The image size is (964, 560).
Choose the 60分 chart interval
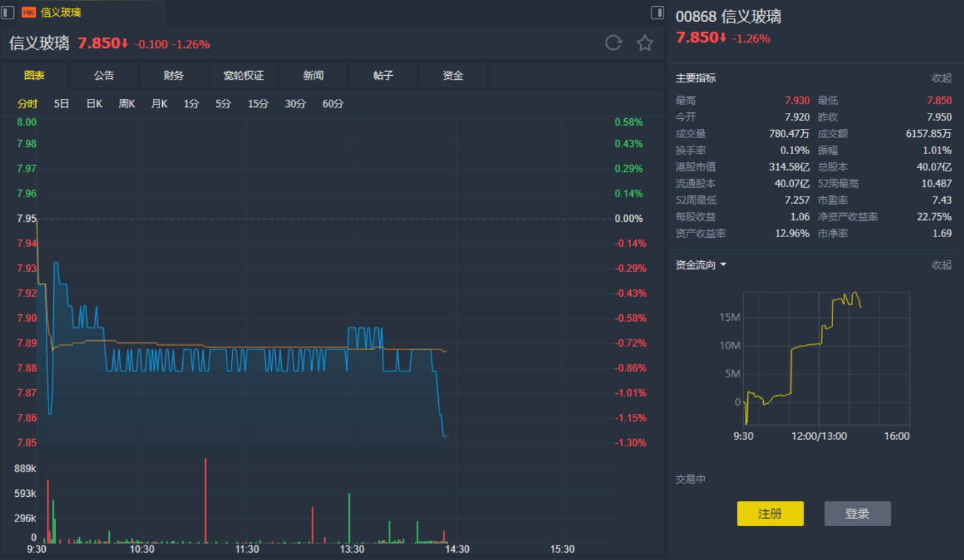(333, 104)
